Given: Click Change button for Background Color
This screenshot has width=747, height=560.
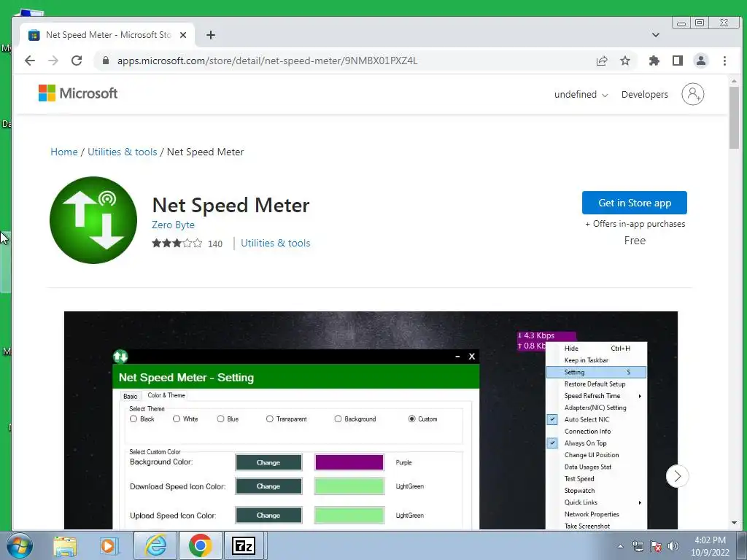Looking at the screenshot, I should coord(268,462).
